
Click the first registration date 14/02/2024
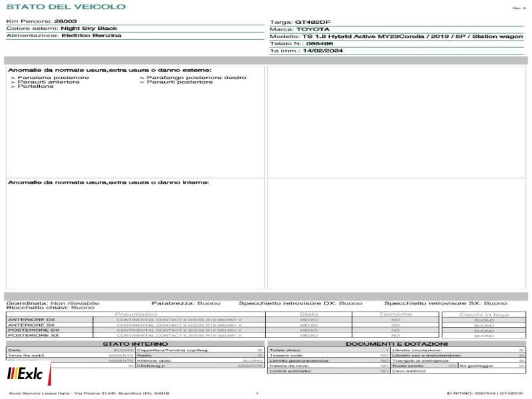point(323,51)
